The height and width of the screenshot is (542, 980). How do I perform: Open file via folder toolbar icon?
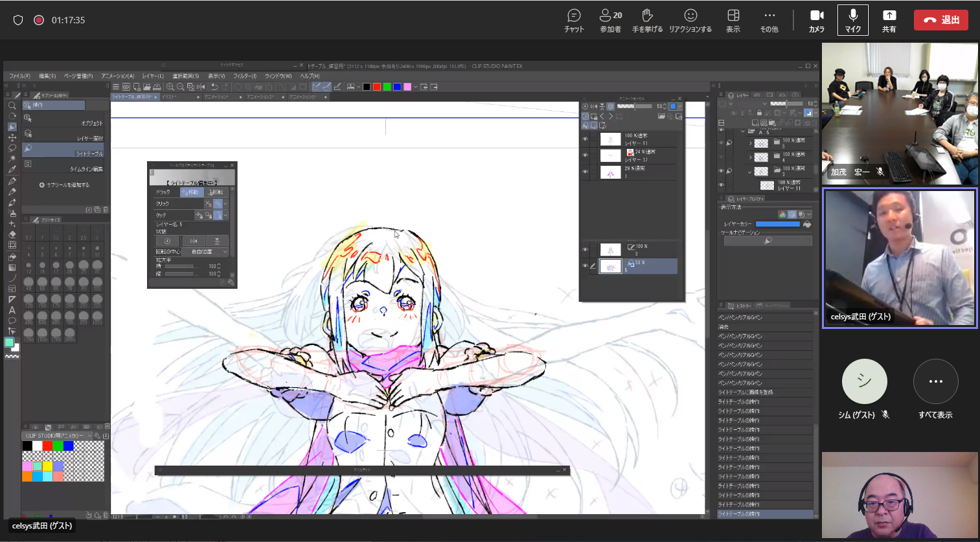click(x=147, y=87)
